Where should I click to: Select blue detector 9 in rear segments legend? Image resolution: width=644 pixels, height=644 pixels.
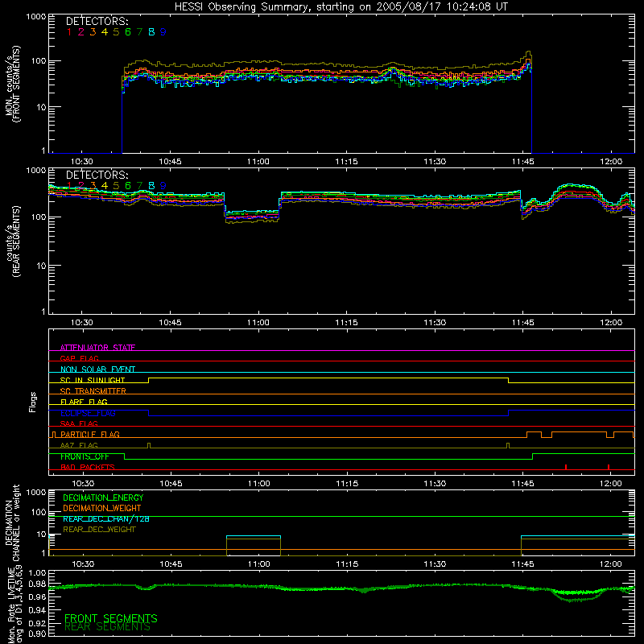point(163,186)
